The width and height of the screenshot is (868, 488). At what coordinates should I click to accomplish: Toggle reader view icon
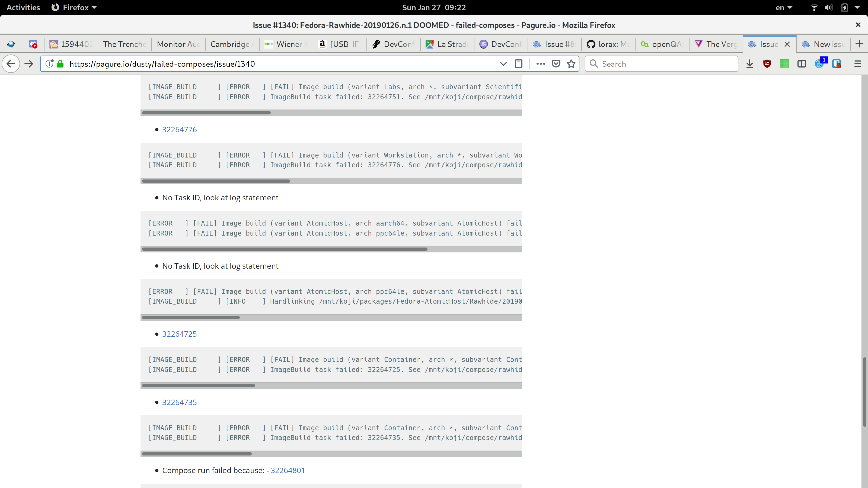click(x=519, y=64)
